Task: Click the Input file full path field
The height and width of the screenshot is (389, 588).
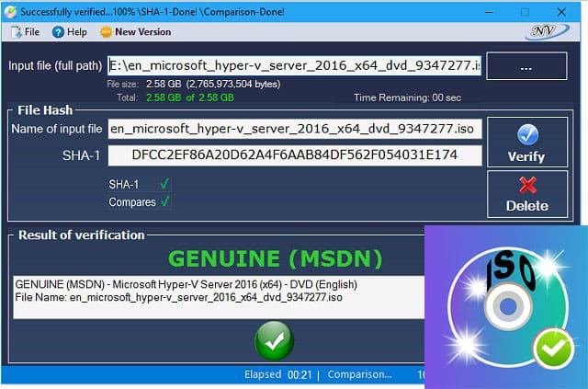Action: pos(294,65)
